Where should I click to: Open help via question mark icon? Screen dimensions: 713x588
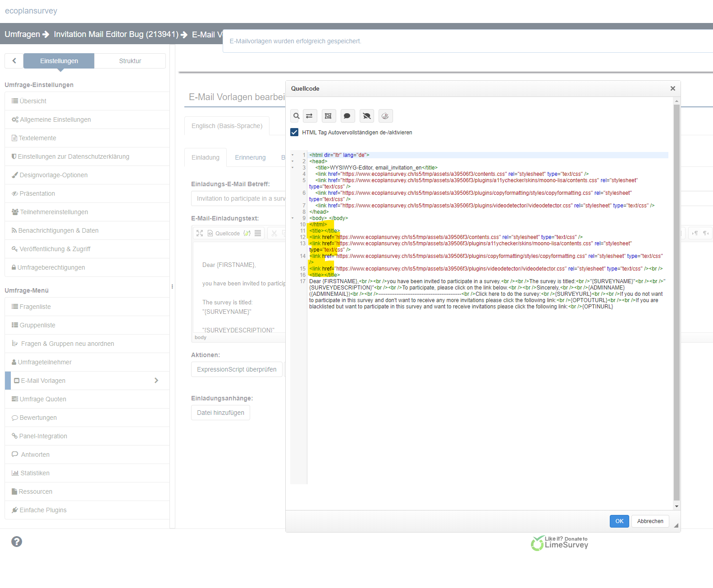click(17, 542)
